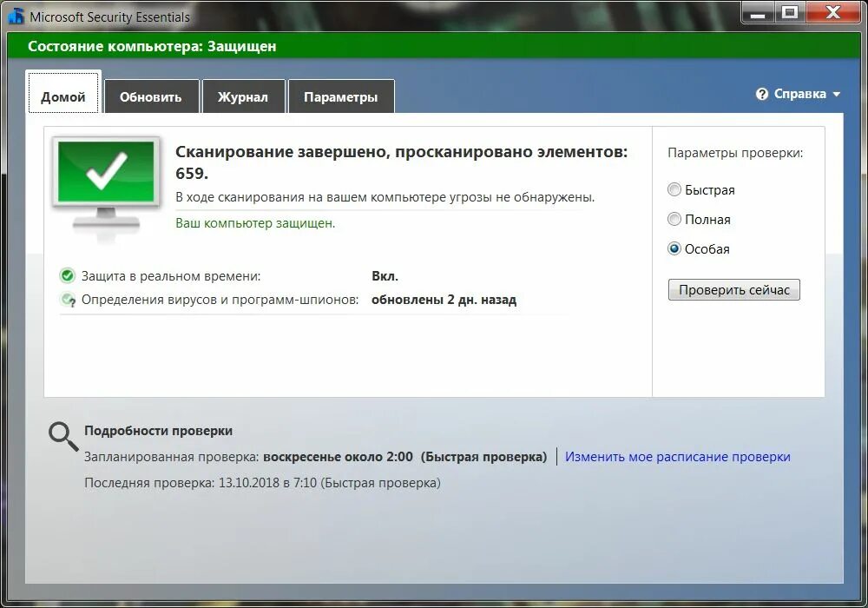This screenshot has height=608, width=868.
Task: Click the text Ваш компьютер защищен.
Action: coord(255,223)
